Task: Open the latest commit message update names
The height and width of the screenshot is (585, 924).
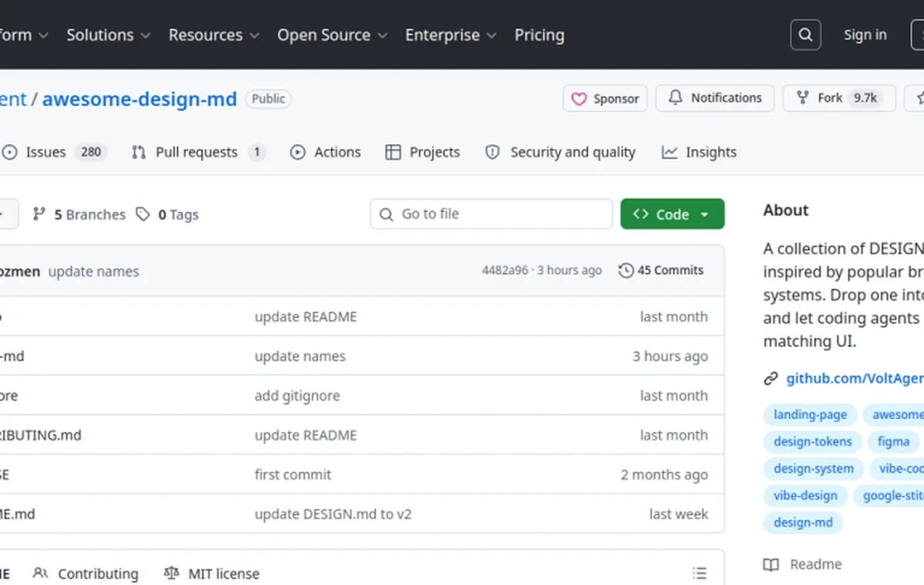Action: click(94, 271)
